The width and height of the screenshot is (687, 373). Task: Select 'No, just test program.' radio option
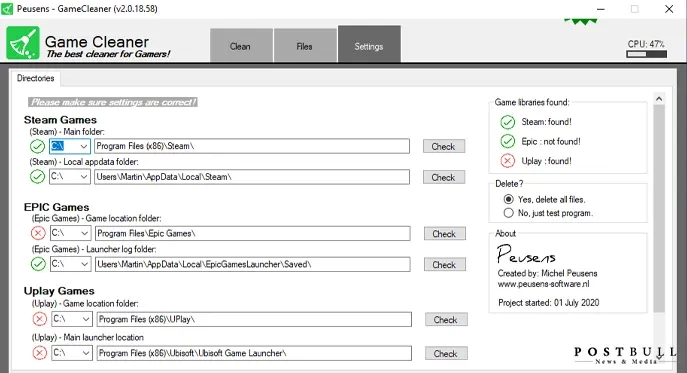coord(508,213)
